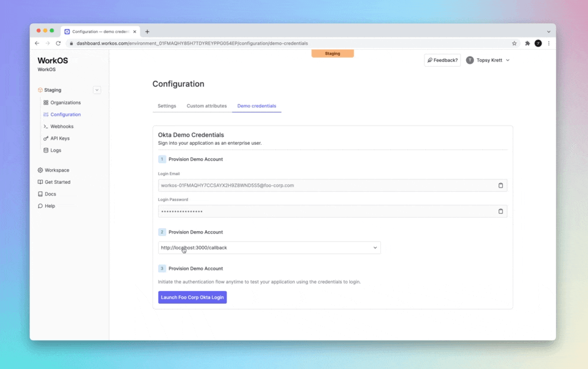The height and width of the screenshot is (369, 588).
Task: Click the Workspace gear icon
Action: tap(40, 170)
